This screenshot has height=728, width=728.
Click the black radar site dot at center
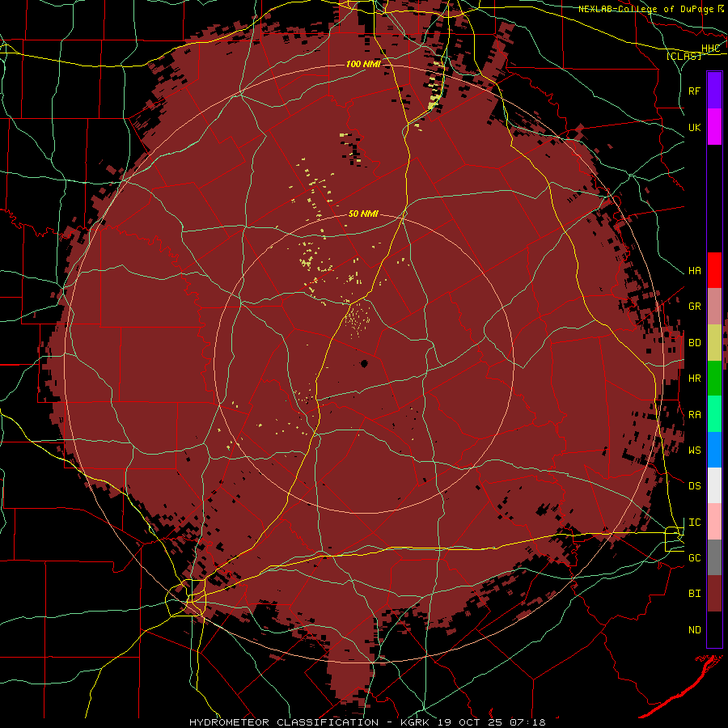[x=364, y=363]
